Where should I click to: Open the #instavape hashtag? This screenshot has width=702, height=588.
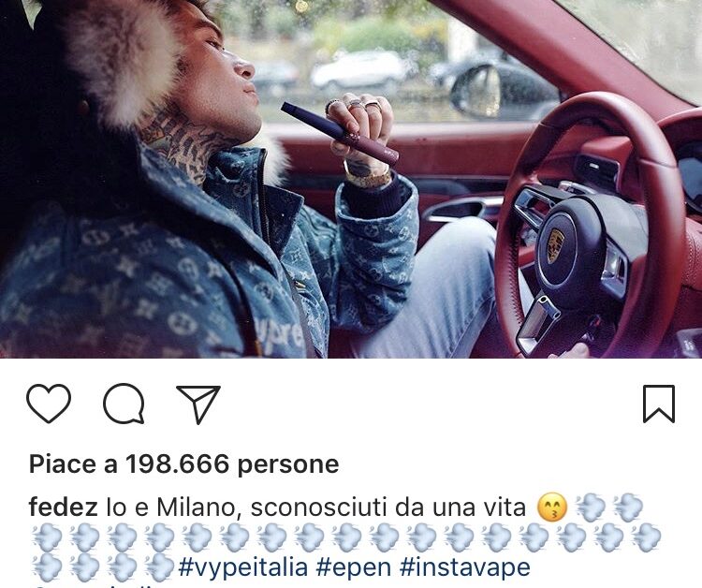tap(464, 567)
